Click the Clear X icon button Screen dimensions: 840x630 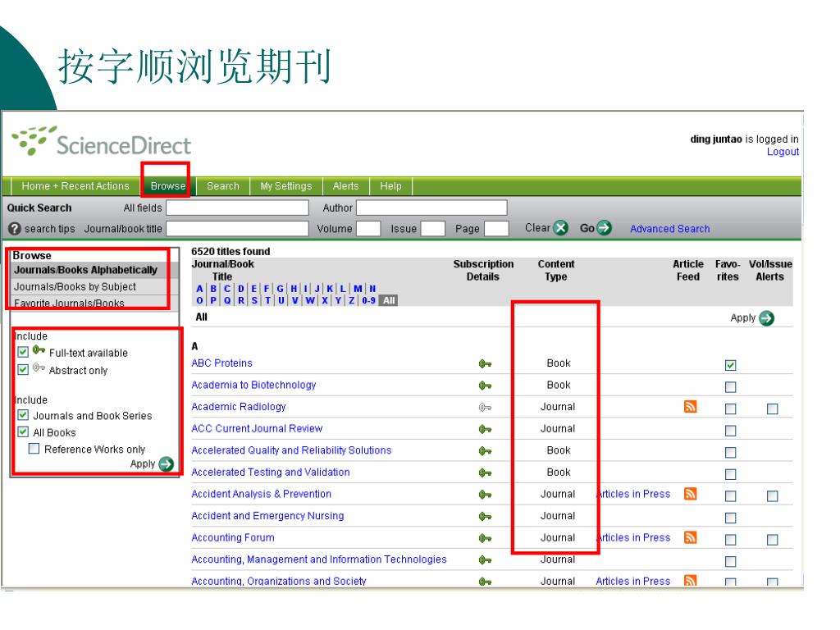[560, 228]
